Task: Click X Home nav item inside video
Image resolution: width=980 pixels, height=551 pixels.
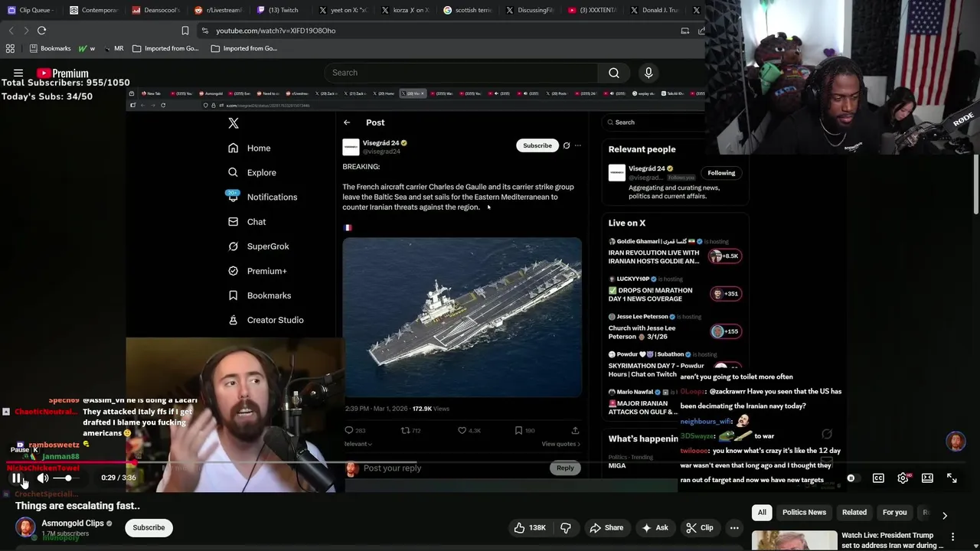Action: [x=249, y=148]
